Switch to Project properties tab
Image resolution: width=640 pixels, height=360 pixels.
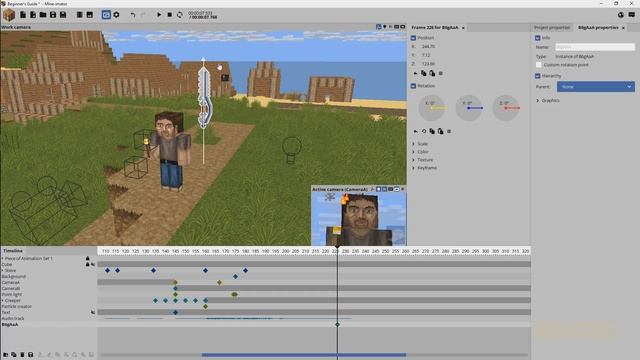click(552, 27)
